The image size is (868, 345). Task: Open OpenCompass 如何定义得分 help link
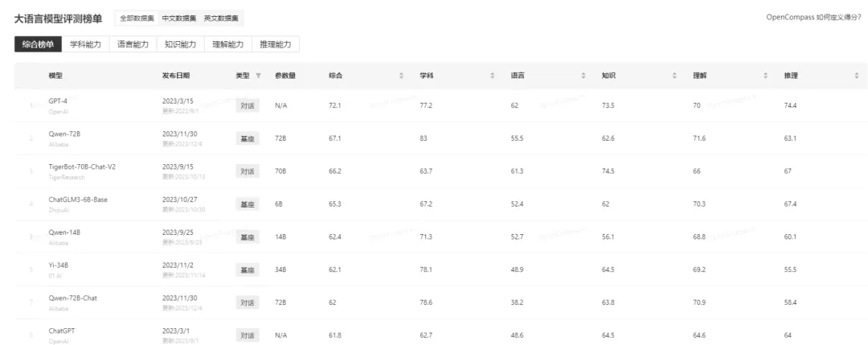(813, 17)
